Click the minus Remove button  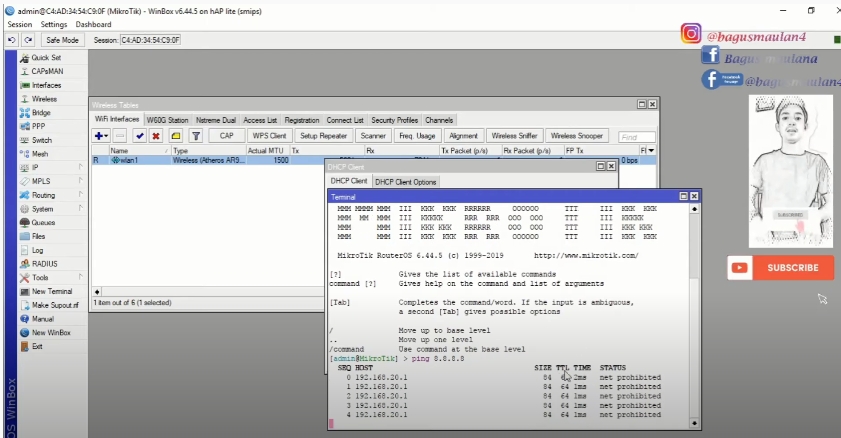coord(120,136)
